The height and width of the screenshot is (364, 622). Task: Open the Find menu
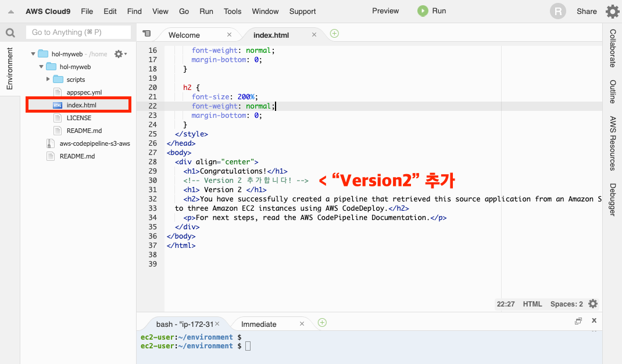(x=134, y=12)
